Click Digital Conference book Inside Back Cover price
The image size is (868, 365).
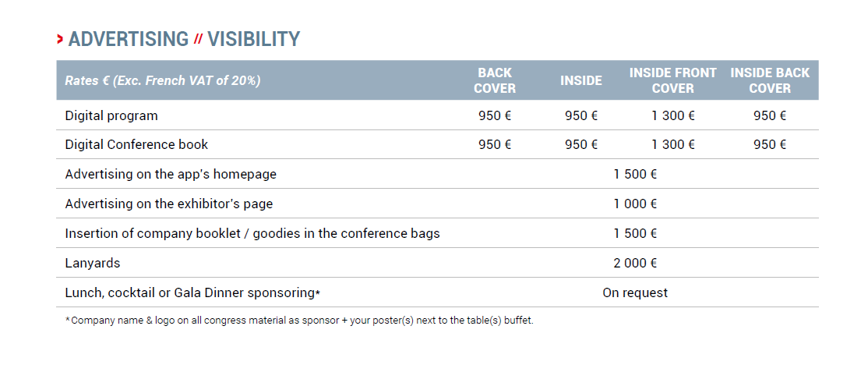770,144
